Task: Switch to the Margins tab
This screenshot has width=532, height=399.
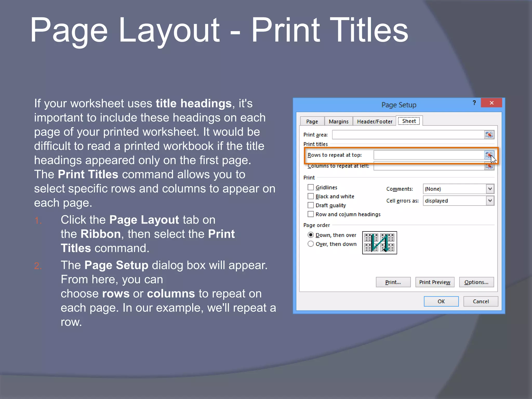Action: tap(338, 121)
